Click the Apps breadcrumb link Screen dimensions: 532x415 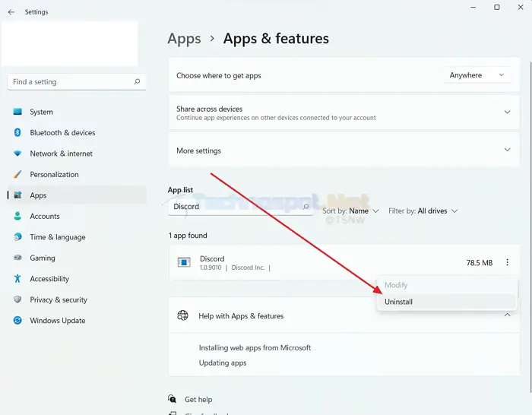click(x=184, y=39)
